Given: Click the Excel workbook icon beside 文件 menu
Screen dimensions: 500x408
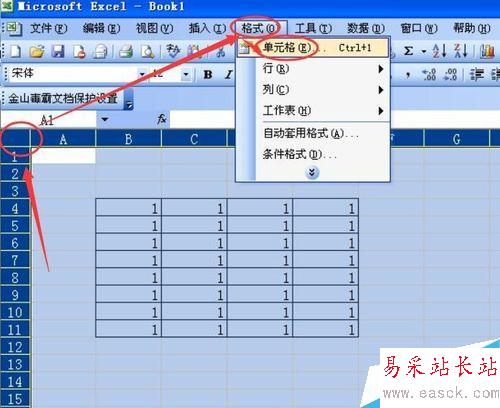Looking at the screenshot, I should (x=13, y=29).
